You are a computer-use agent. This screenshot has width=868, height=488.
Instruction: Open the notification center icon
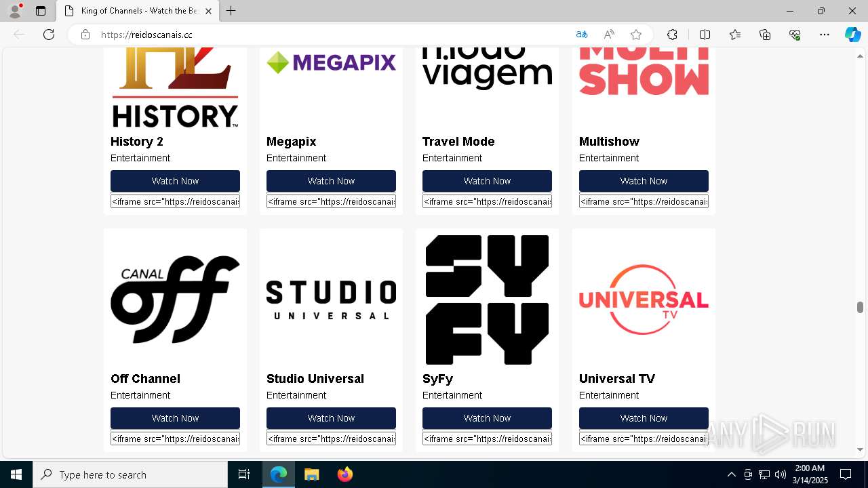tap(846, 474)
